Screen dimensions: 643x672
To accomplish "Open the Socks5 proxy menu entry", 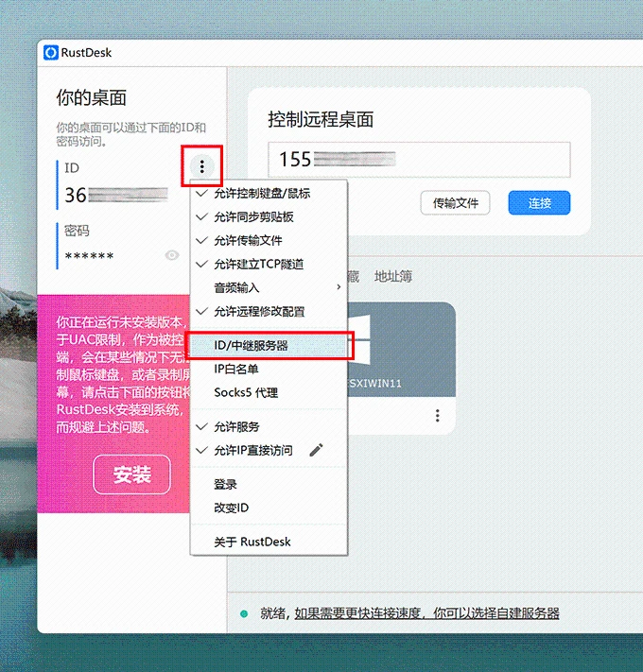I will pyautogui.click(x=269, y=392).
